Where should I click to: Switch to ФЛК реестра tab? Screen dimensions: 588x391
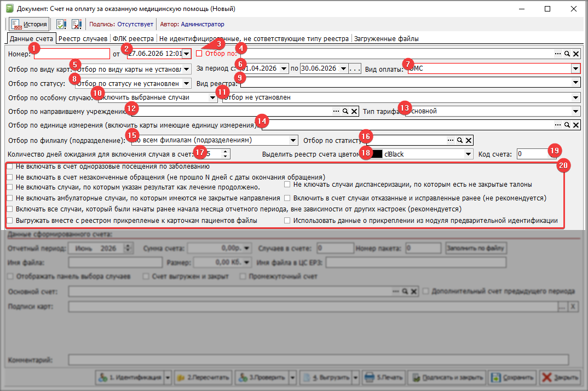133,39
